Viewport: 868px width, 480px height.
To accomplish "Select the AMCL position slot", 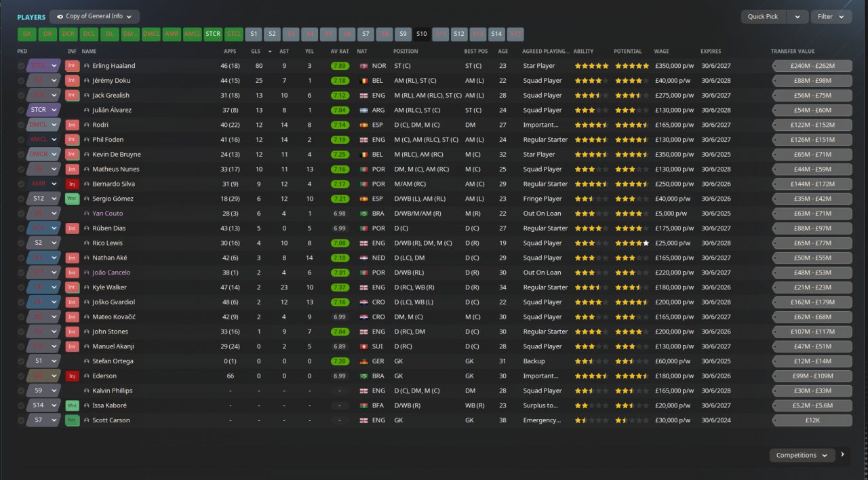I will tap(193, 34).
